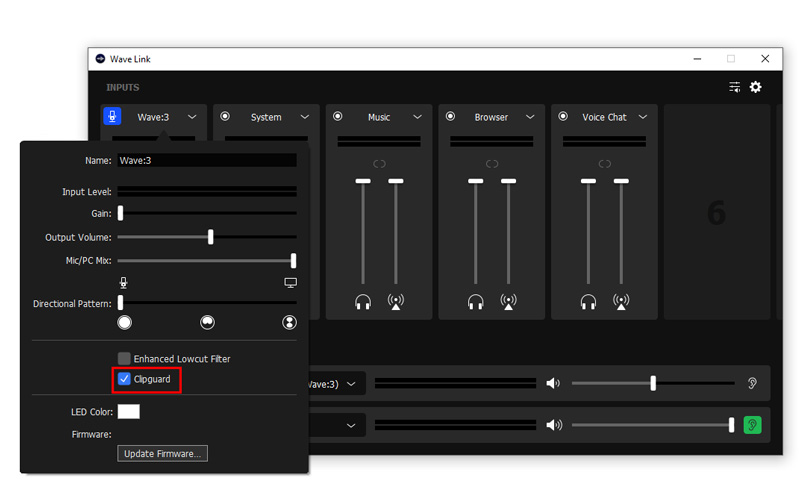Click the INPUTS section heading

(x=122, y=87)
